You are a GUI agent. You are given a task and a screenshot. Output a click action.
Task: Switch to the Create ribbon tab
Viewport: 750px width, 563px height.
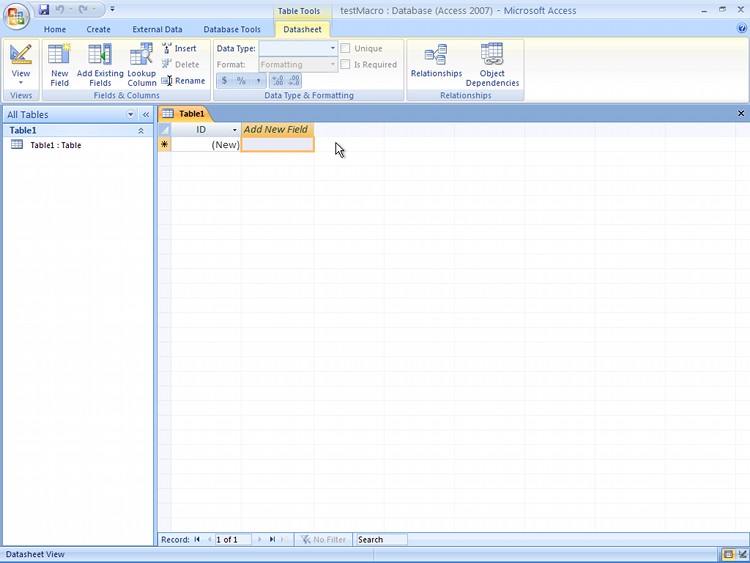pos(99,29)
